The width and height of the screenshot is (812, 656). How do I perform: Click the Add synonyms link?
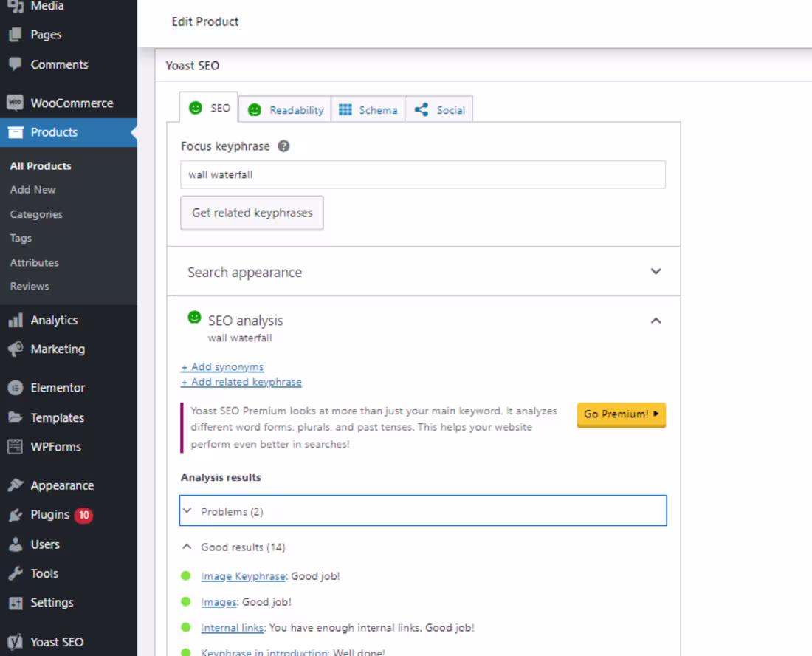click(x=222, y=367)
